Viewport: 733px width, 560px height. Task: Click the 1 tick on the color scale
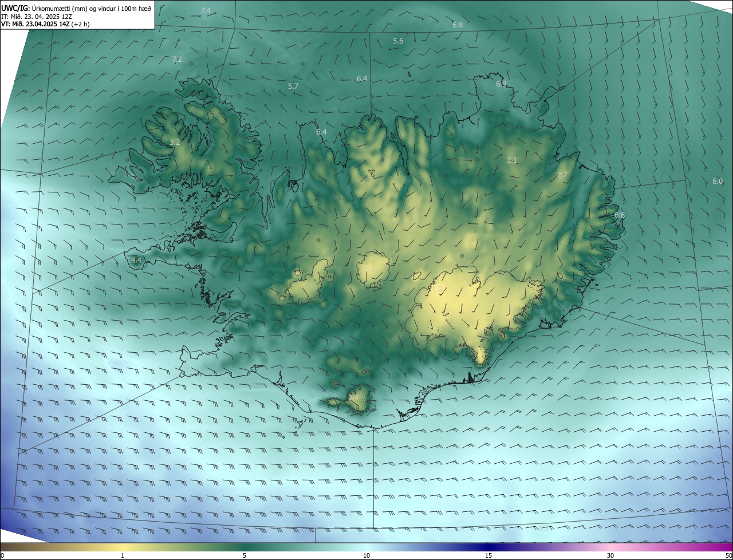click(123, 555)
